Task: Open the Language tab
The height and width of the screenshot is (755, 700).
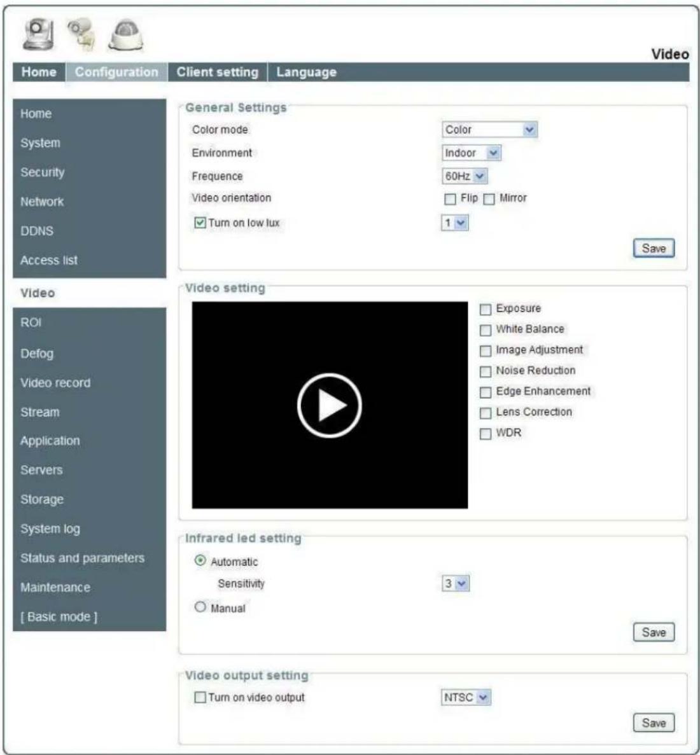Action: pos(306,73)
